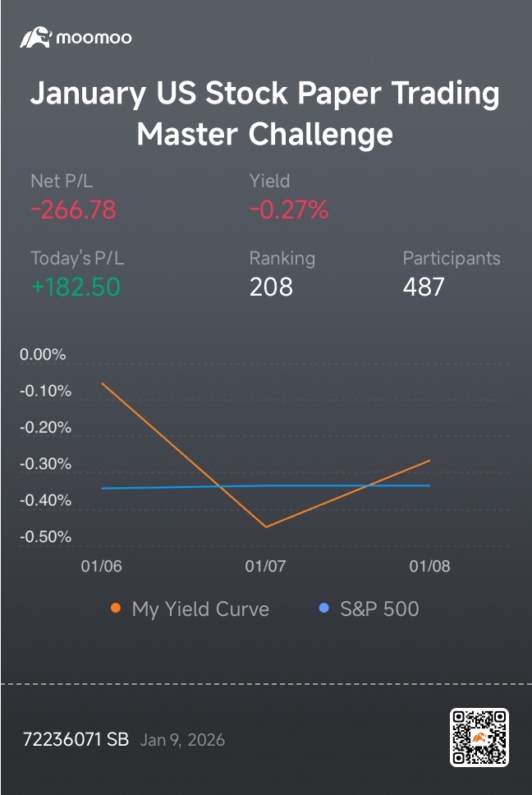Open the Ranking number 208
532x795 pixels.
[x=271, y=287]
